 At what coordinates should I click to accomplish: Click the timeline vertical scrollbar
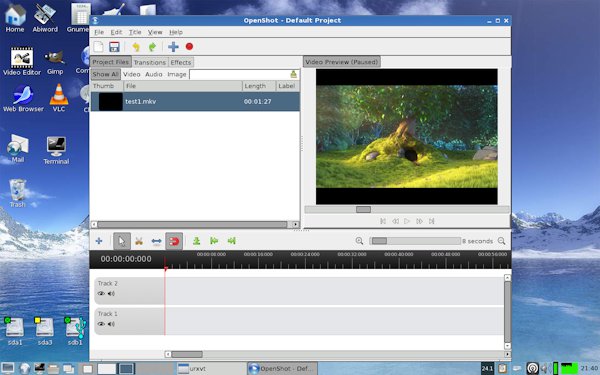pyautogui.click(x=507, y=312)
